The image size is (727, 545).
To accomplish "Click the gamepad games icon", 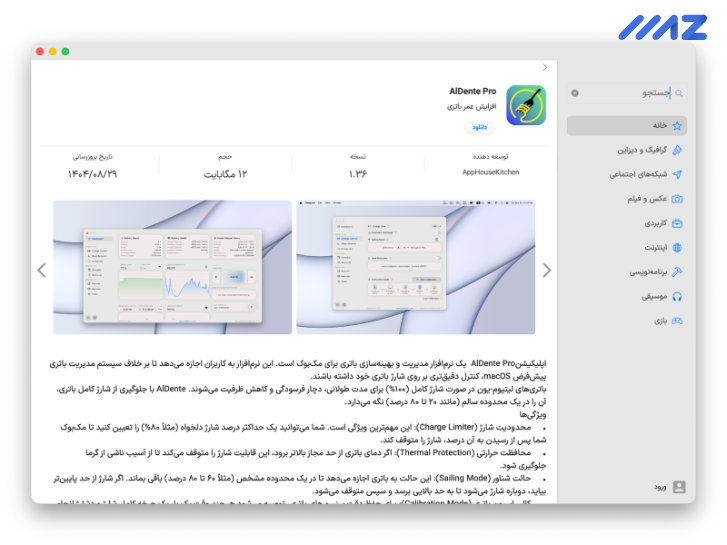I will pyautogui.click(x=677, y=321).
